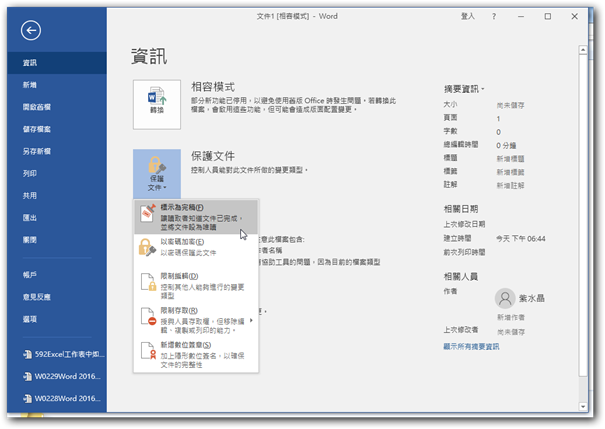The image size is (605, 429).
Task: Open recent file 592Excel工作表中如 icon
Action: 27,354
